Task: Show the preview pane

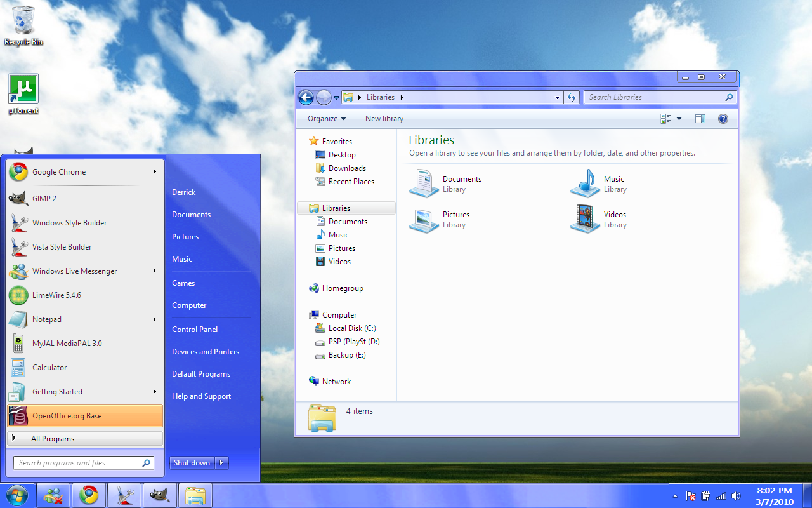Action: [700, 119]
